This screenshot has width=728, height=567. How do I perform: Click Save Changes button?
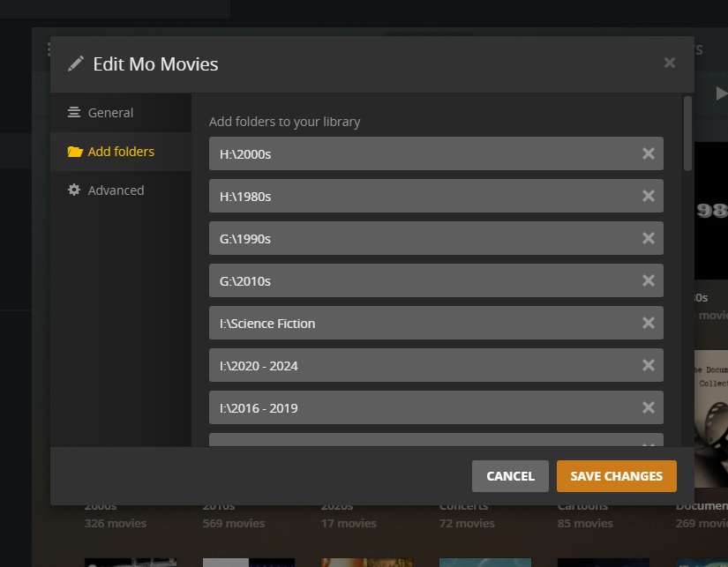point(617,476)
